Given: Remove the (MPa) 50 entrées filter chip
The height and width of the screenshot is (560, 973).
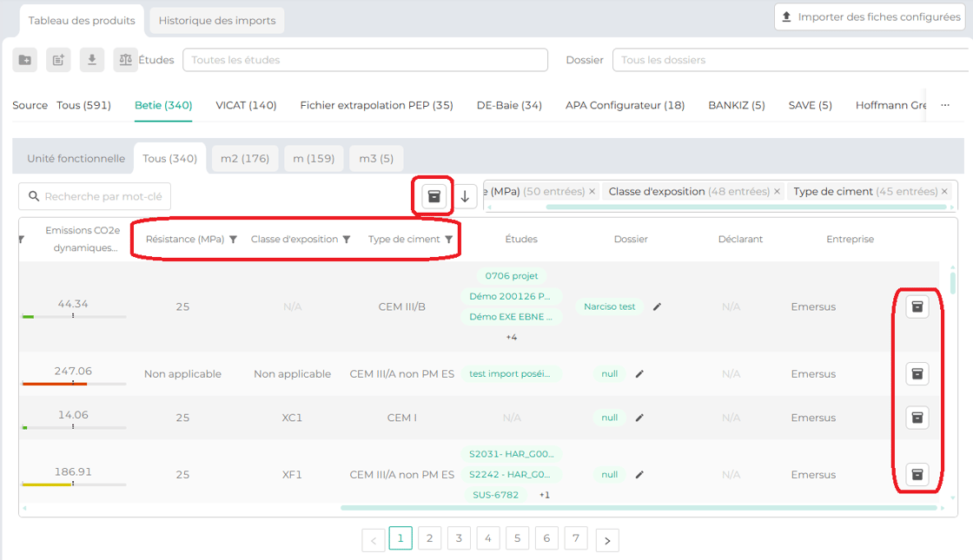Looking at the screenshot, I should click(592, 192).
